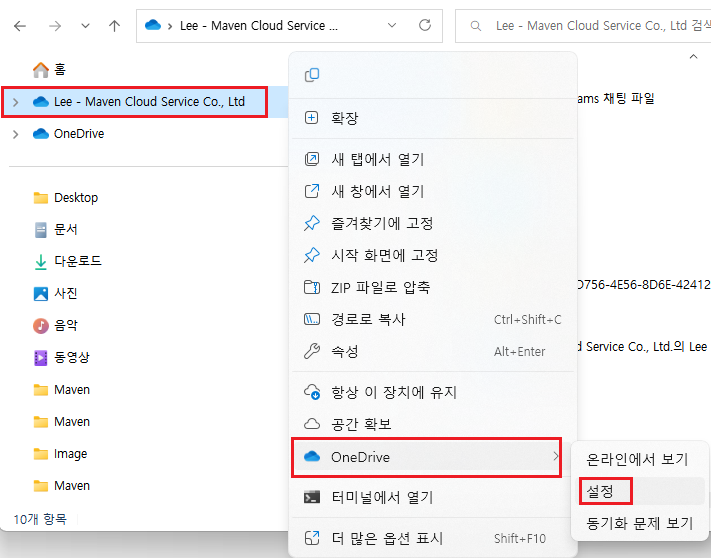Viewport: 711px width, 558px height.
Task: Click the pin icon beside 즐겨찾기에 고정
Action: 312,223
